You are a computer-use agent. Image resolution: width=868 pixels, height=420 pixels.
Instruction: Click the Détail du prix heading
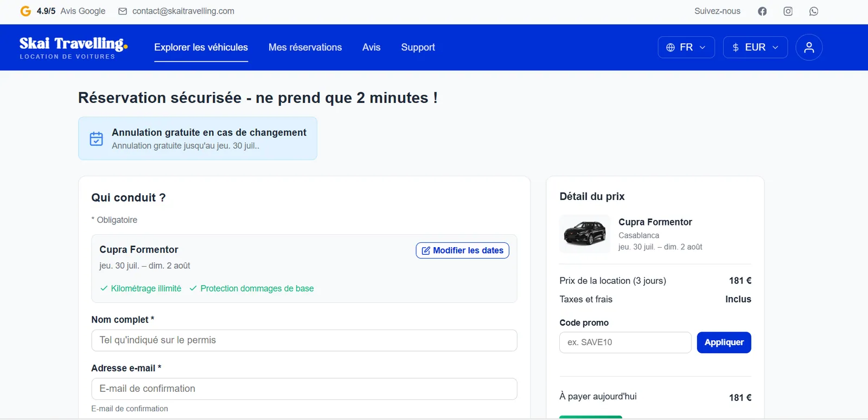pyautogui.click(x=592, y=197)
